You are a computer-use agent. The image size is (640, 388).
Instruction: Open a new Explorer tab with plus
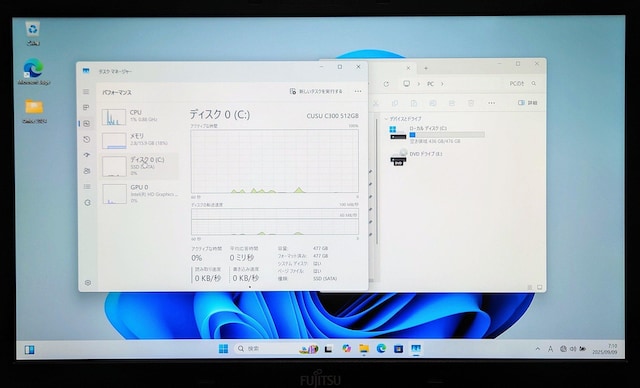tap(426, 68)
